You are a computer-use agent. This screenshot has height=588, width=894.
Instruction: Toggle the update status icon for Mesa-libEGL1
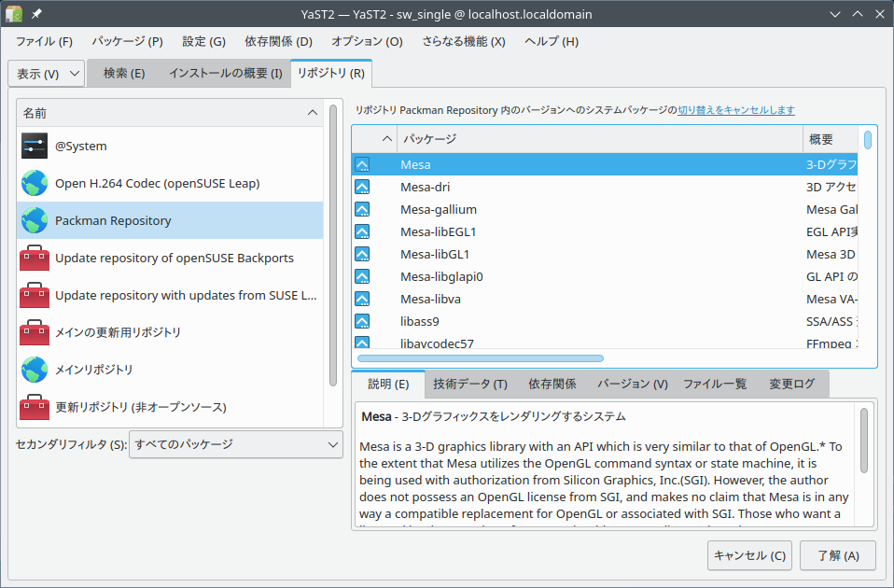(362, 231)
